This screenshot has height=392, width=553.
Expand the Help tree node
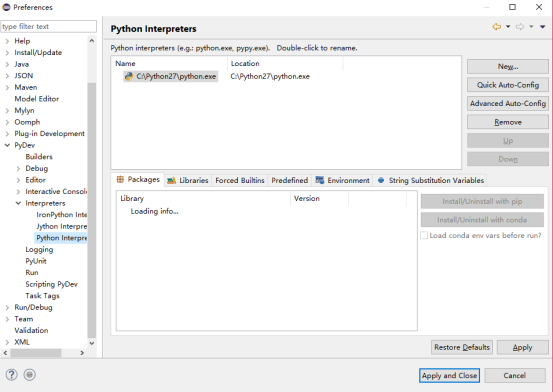pos(7,41)
